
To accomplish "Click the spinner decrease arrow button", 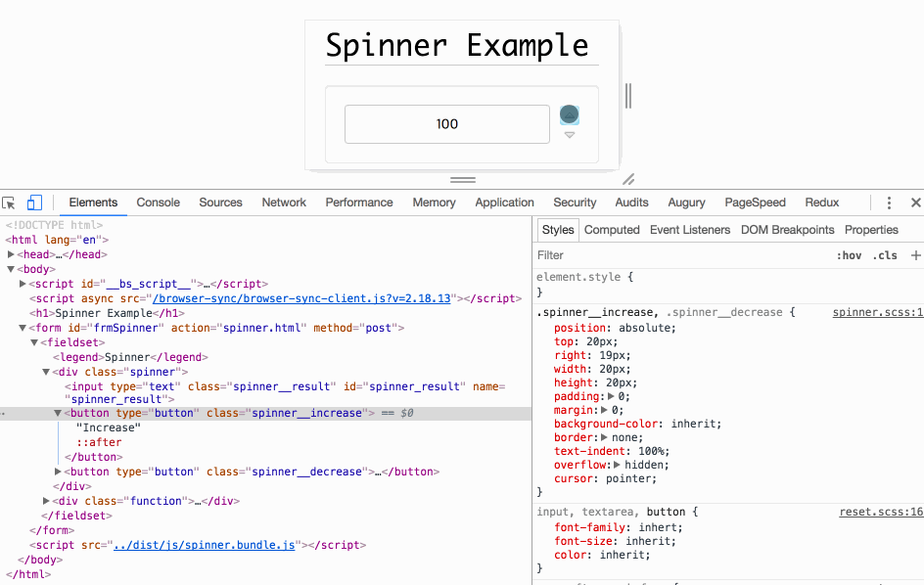I will coord(570,135).
